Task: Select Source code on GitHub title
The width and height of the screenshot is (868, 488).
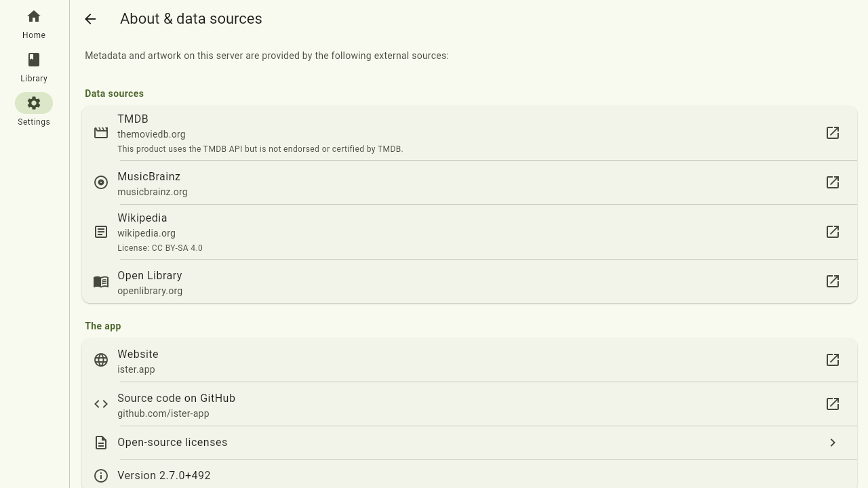Action: click(x=176, y=399)
